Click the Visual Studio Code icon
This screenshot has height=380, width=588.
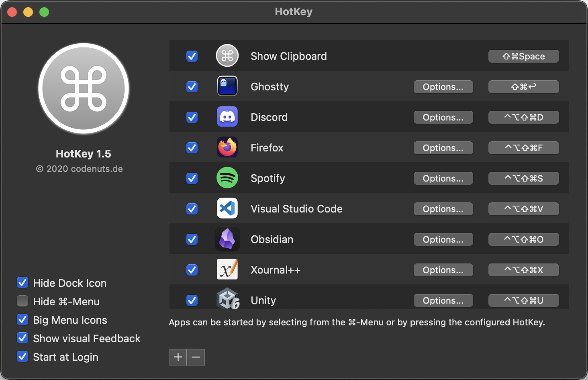[227, 208]
